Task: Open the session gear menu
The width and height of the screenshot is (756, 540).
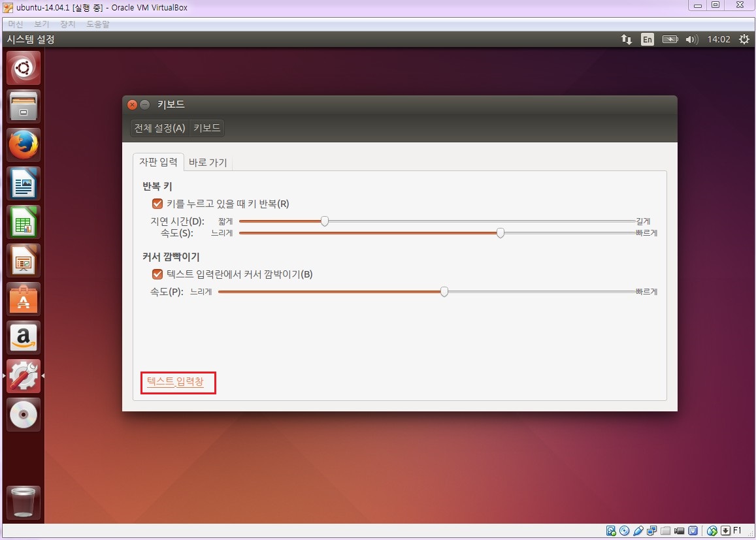Action: click(x=744, y=39)
